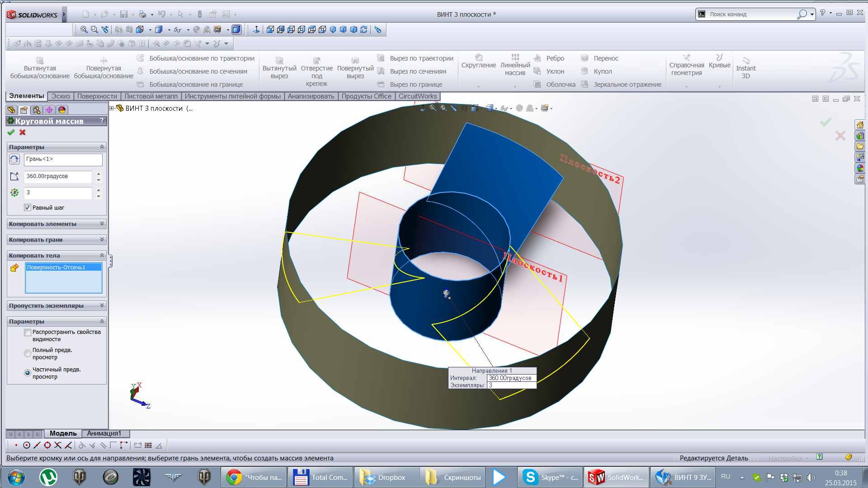Click Instant 3D button
This screenshot has height=488, width=868.
(x=745, y=68)
